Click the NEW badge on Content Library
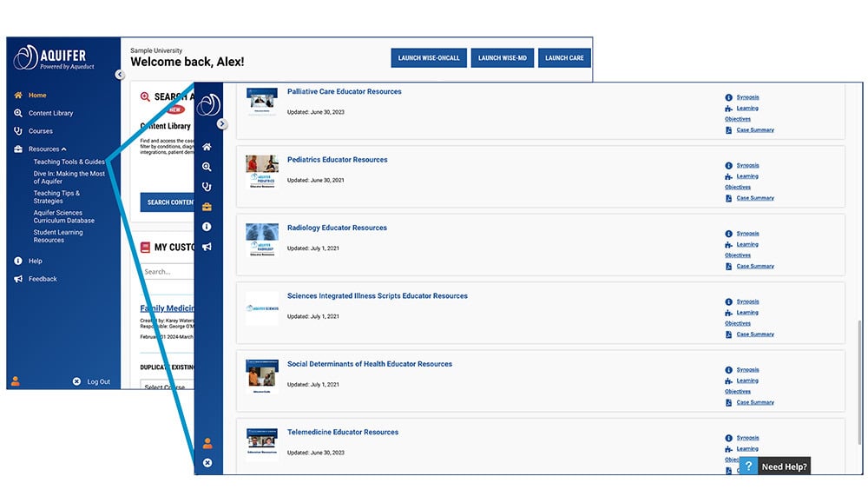 (174, 109)
